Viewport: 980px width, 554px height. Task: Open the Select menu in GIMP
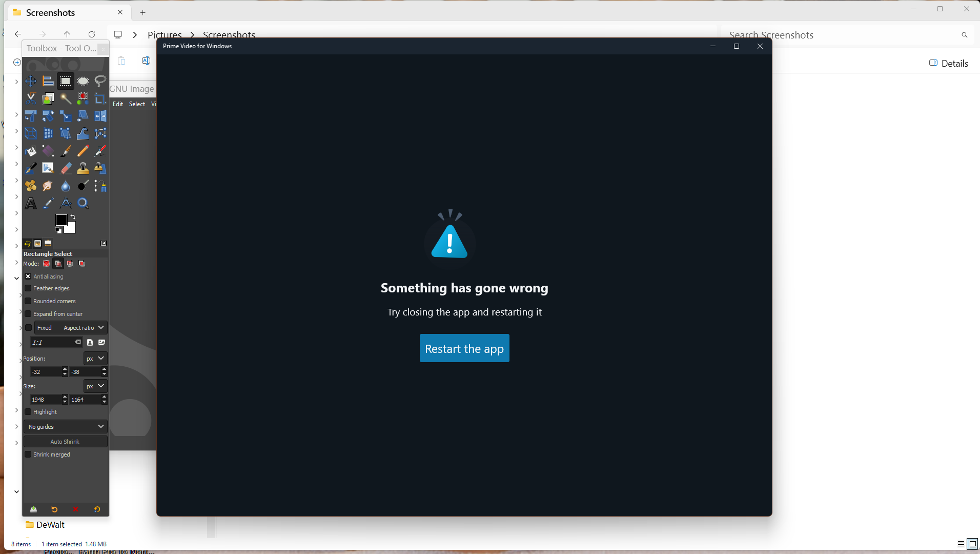[x=137, y=104]
